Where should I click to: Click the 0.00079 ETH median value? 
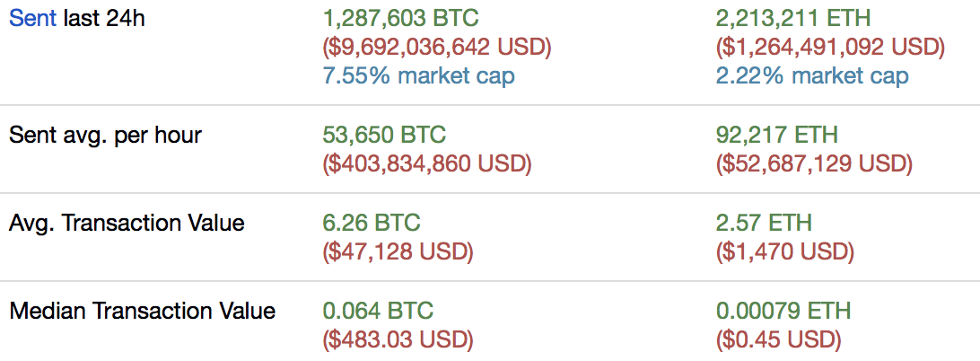tap(783, 311)
